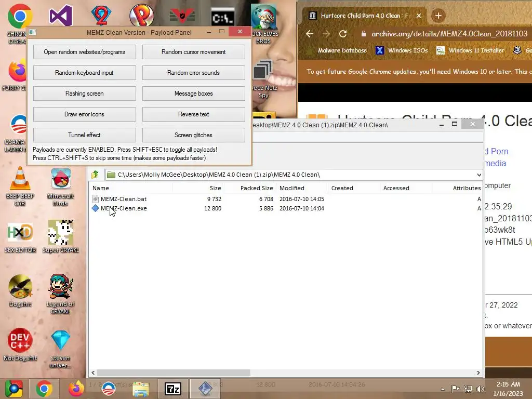Click the Chrome icon in the taskbar

(44, 389)
